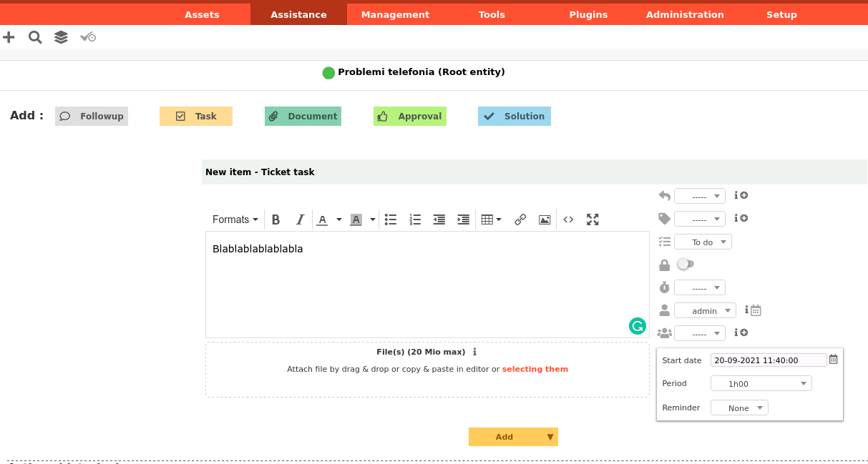Open the source code view in the editor
Viewport: 868px width, 464px height.
568,219
